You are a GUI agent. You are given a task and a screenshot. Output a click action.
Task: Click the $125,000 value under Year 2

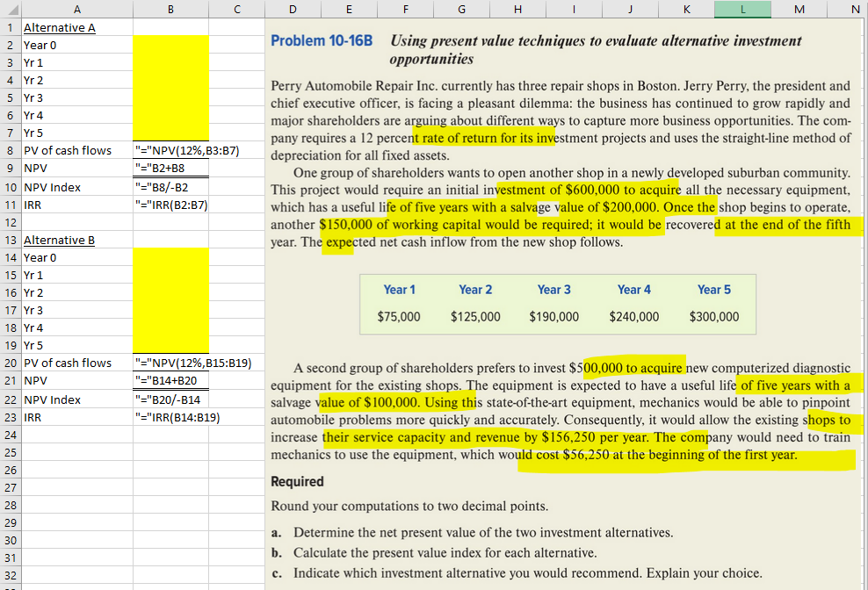475,317
